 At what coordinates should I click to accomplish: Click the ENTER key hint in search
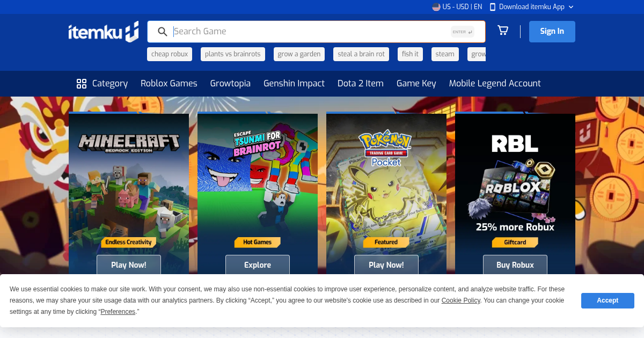pos(463,32)
